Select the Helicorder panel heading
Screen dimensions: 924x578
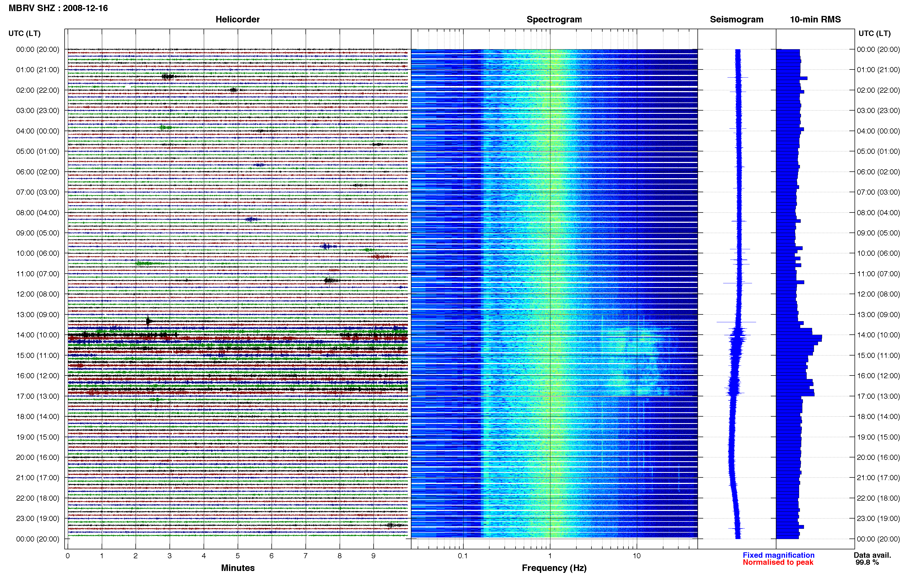237,19
